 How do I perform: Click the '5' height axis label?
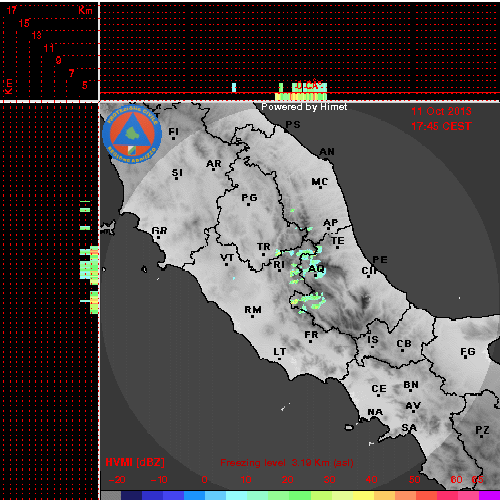coord(85,85)
